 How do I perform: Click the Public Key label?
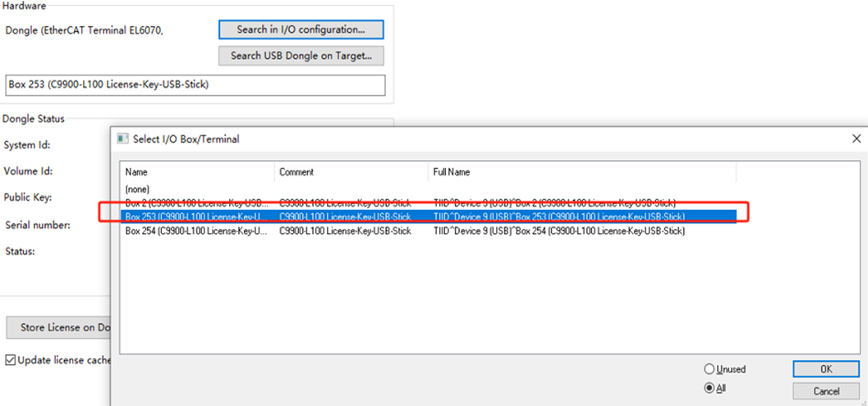pyautogui.click(x=28, y=197)
